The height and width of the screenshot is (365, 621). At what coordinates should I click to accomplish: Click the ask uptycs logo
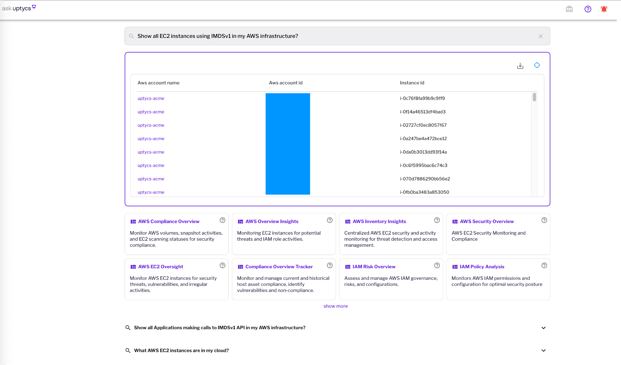click(x=19, y=8)
